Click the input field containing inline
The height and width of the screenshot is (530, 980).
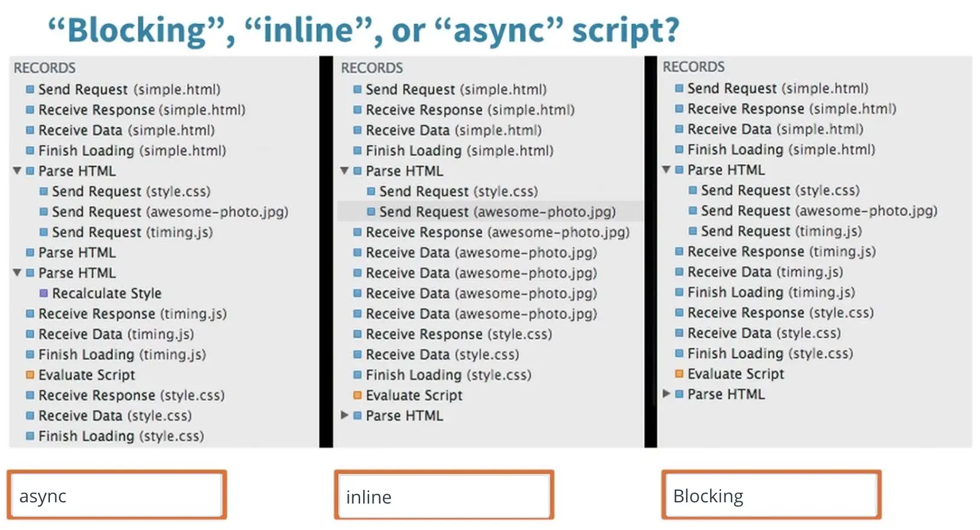tap(444, 496)
